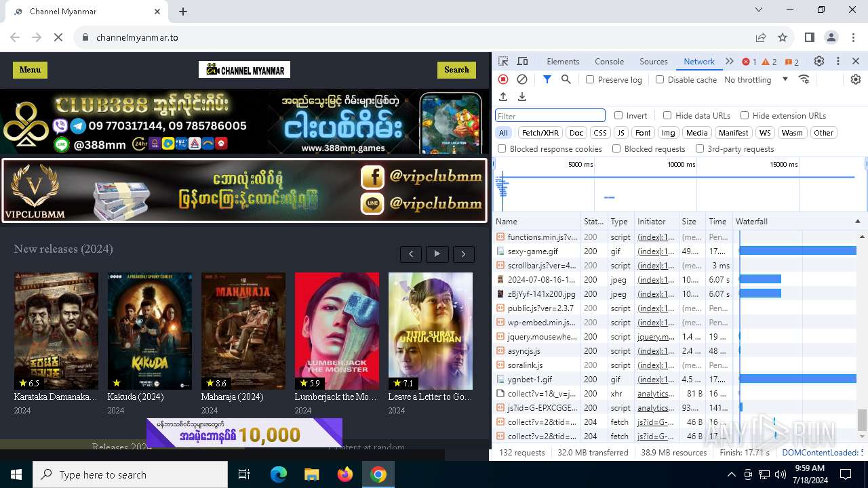Open network search magnifier icon

click(566, 79)
